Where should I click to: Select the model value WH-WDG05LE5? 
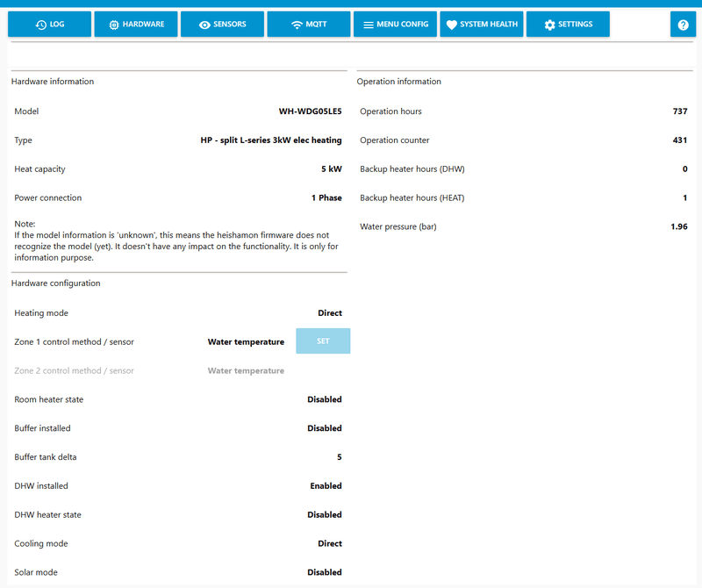(x=311, y=111)
